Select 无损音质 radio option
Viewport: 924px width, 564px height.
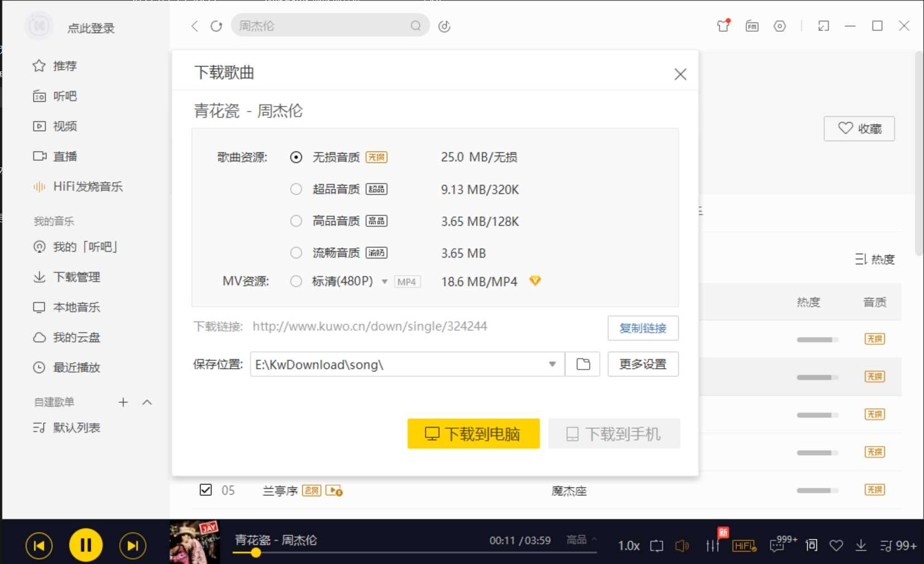point(296,157)
